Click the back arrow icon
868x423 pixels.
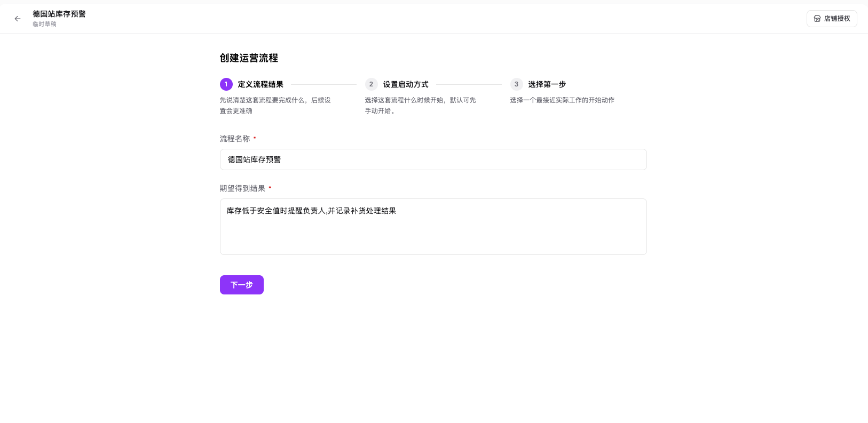18,19
